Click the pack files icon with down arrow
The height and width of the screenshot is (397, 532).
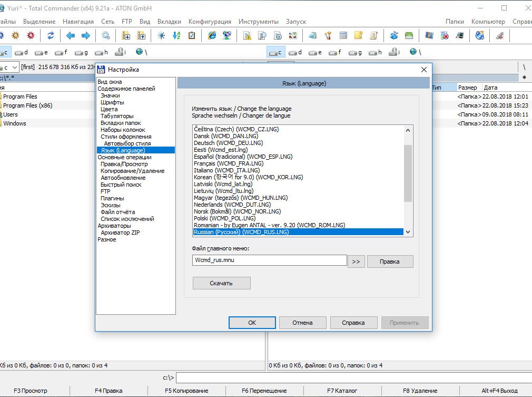pos(126,35)
